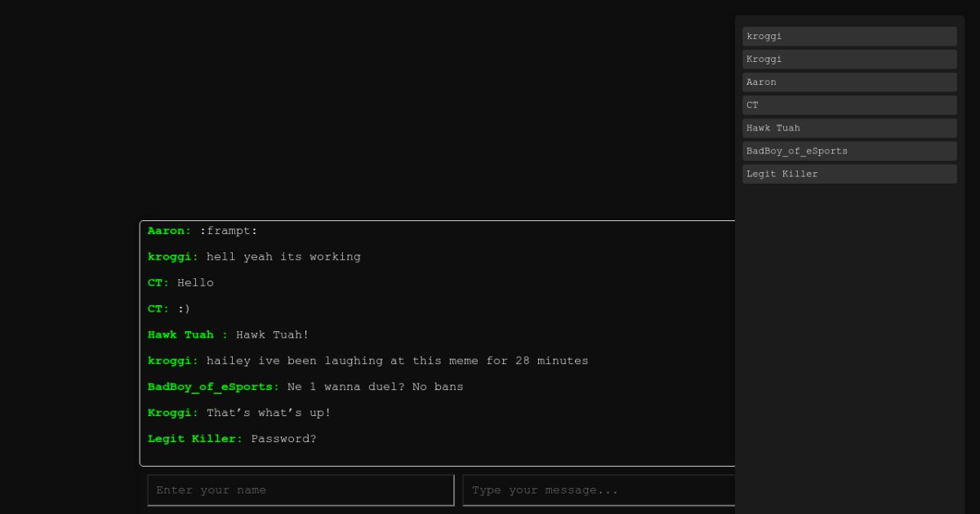Pick Hawk Tuah in the user list sidebar
The image size is (980, 514).
849,128
